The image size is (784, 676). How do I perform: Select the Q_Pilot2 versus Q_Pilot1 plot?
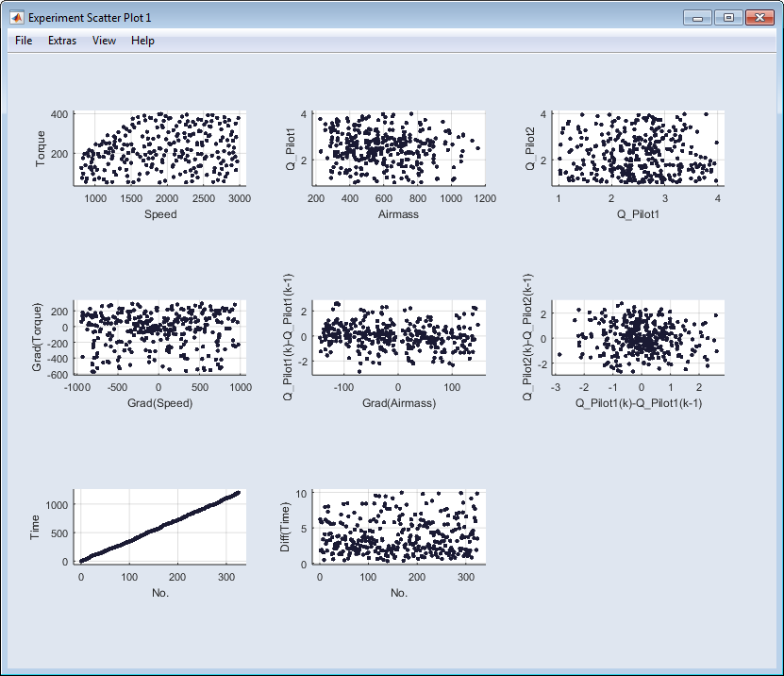[x=638, y=148]
